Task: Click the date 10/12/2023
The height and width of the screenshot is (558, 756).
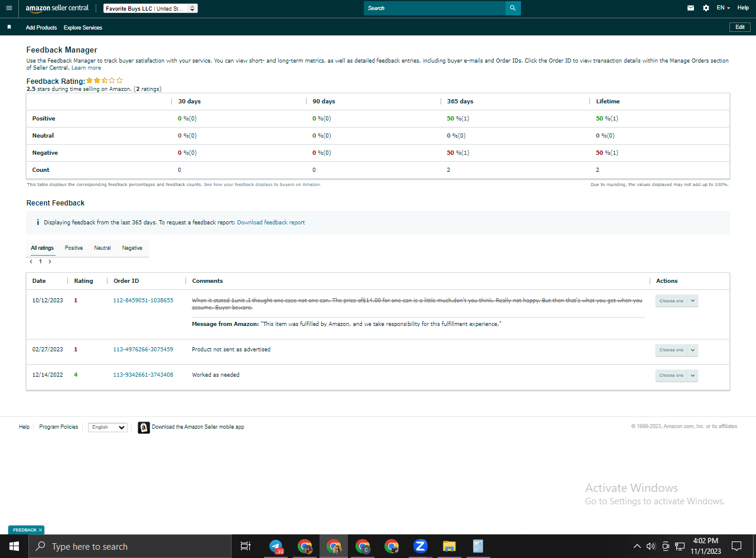Action: coord(47,301)
